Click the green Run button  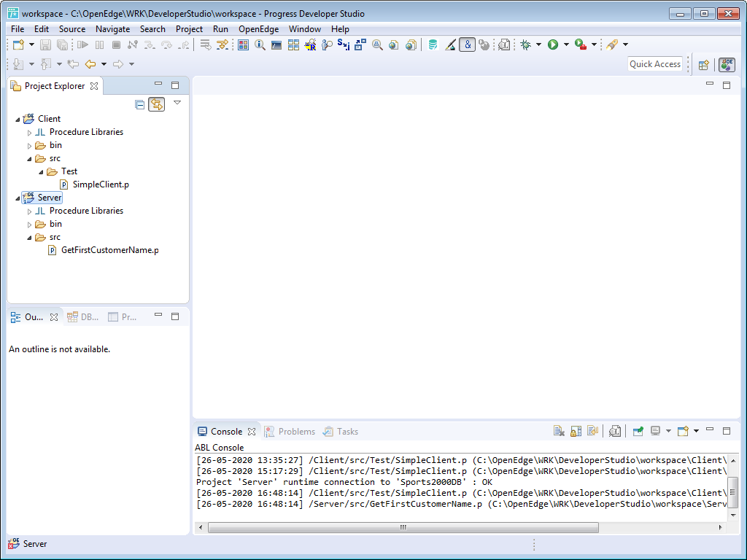[553, 44]
